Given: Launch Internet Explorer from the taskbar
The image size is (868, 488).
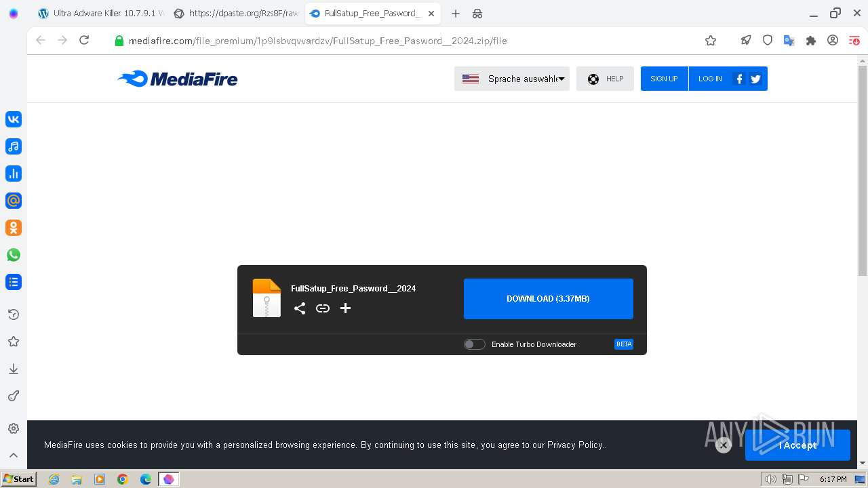Looking at the screenshot, I should tap(54, 479).
